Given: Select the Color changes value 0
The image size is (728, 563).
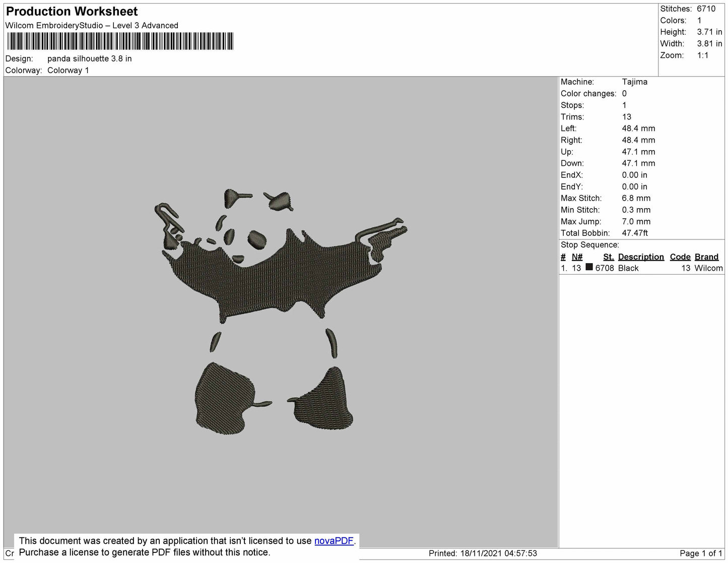Looking at the screenshot, I should tap(624, 93).
